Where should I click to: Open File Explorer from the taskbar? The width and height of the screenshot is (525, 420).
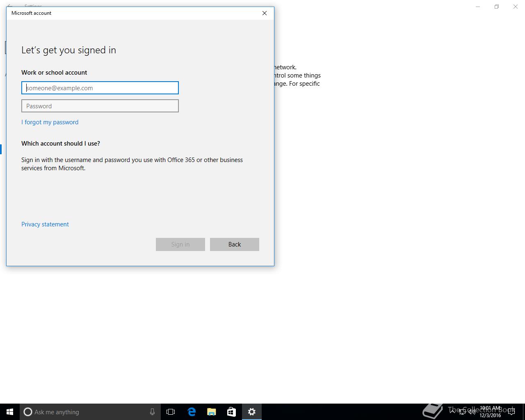point(212,412)
